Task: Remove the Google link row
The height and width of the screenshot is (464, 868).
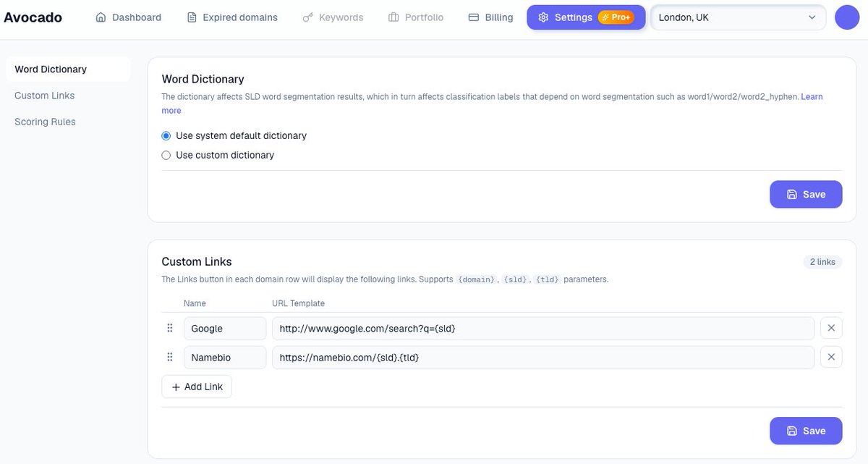Action: pyautogui.click(x=831, y=328)
